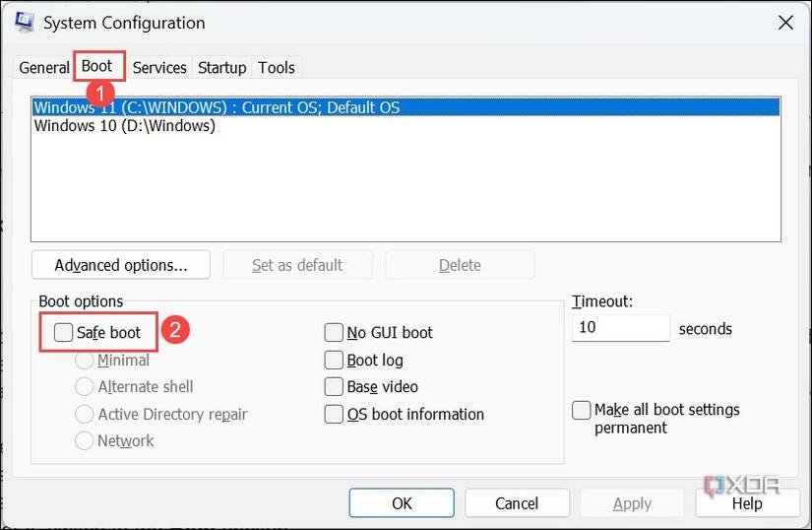Check the No GUI boot option
The height and width of the screenshot is (530, 812).
(335, 333)
